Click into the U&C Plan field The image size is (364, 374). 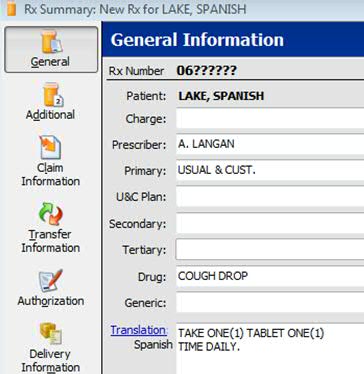pos(270,197)
